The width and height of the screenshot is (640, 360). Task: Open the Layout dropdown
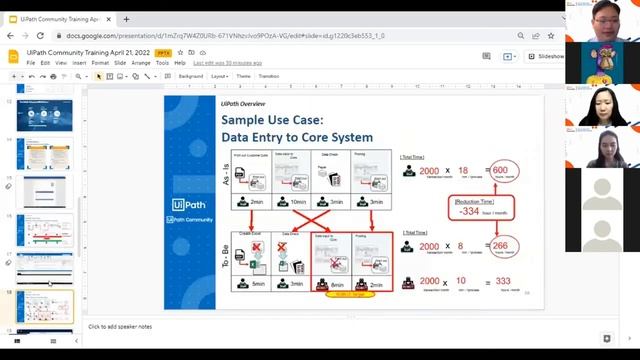pyautogui.click(x=219, y=76)
